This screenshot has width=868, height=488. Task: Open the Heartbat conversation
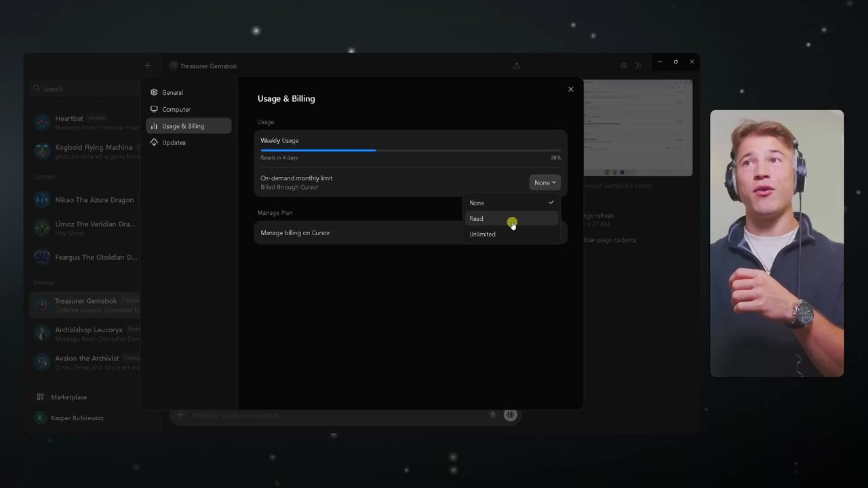[x=85, y=122]
